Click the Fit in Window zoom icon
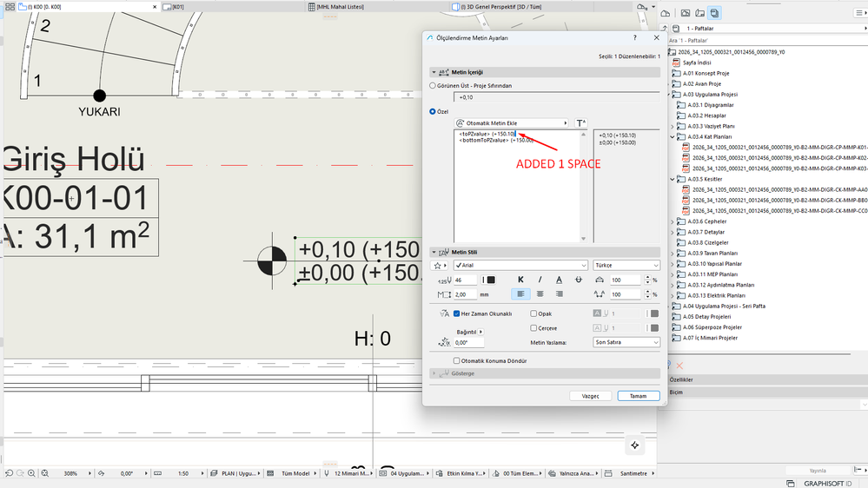 click(x=45, y=473)
